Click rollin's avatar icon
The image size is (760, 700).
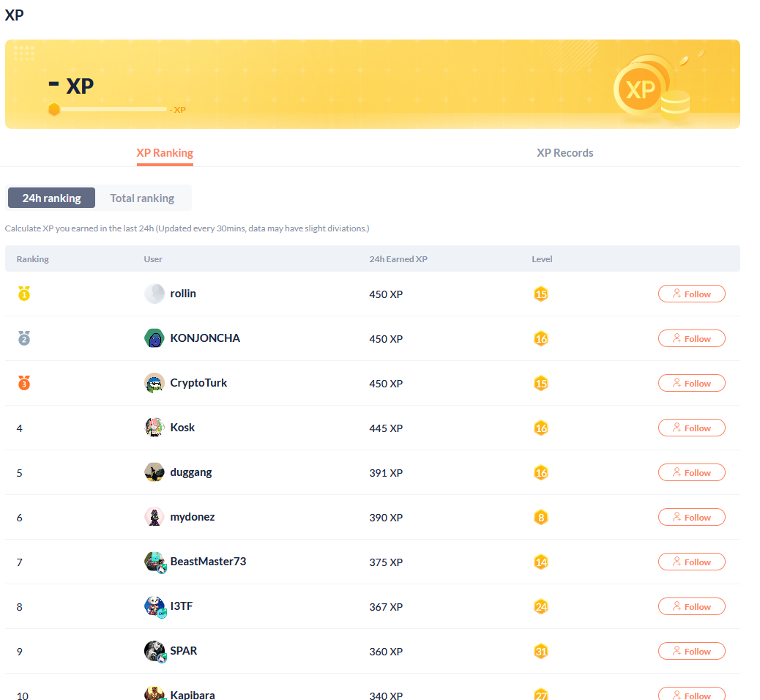pyautogui.click(x=154, y=294)
